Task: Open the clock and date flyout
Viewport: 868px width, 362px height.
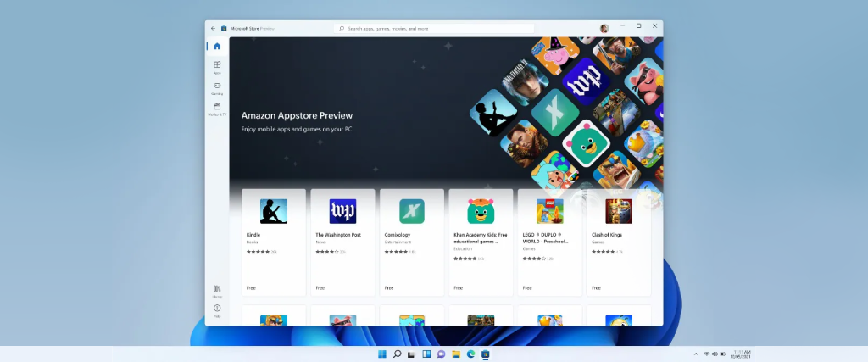Action: point(742,354)
